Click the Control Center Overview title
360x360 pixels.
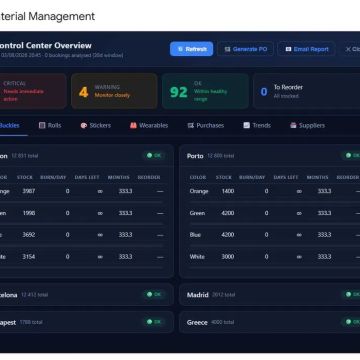(45, 45)
